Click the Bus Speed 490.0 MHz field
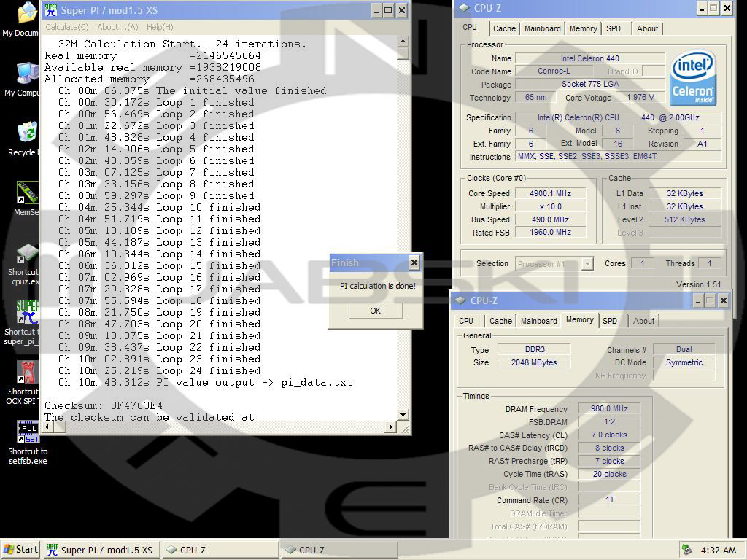 (x=550, y=219)
